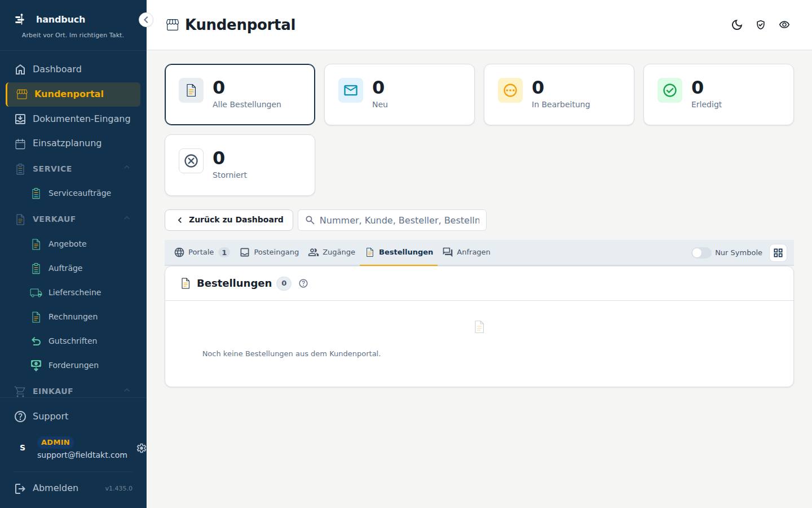The image size is (812, 508).
Task: Open the shield check icon in header
Action: [761, 25]
